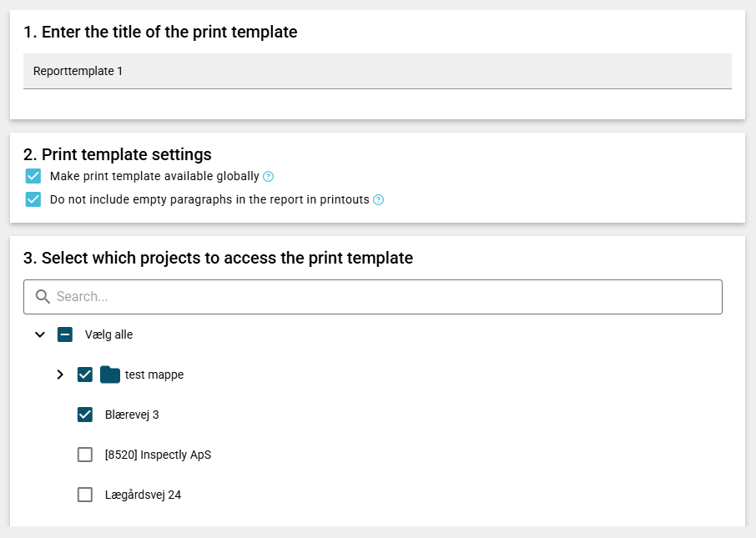Click the help icon beside empty paragraphs option

pyautogui.click(x=378, y=200)
